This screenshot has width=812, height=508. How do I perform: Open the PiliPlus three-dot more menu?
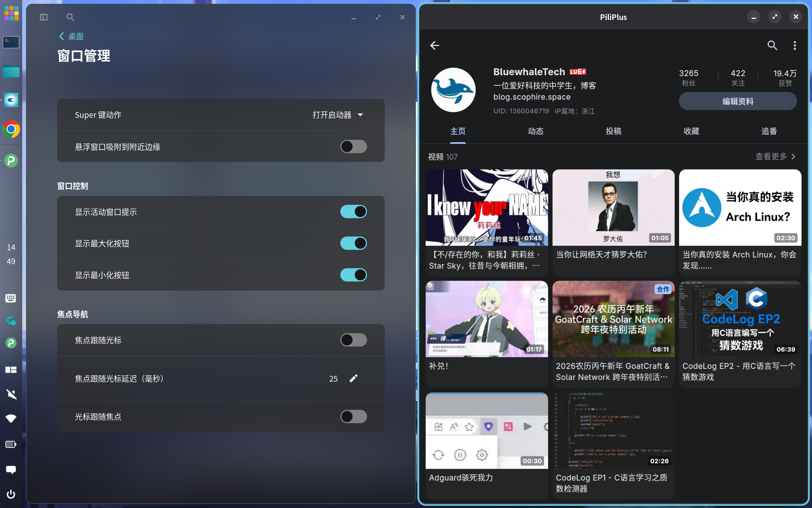(795, 45)
